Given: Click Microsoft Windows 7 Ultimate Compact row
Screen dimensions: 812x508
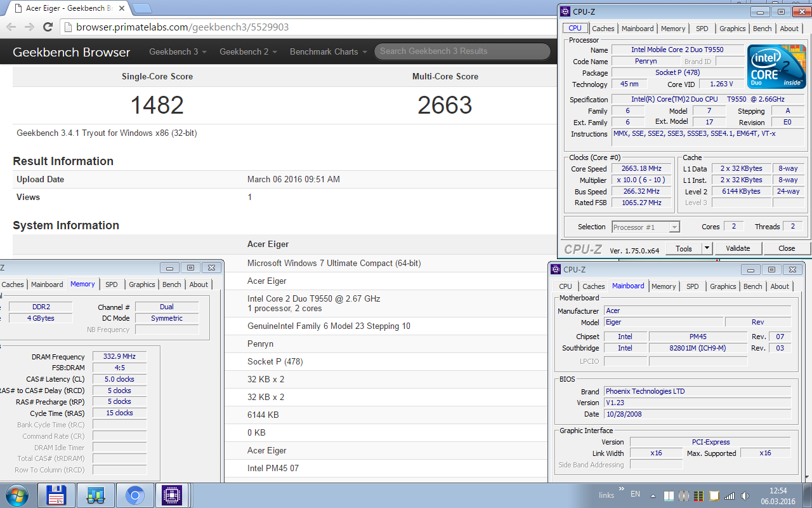Looking at the screenshot, I should (x=334, y=263).
